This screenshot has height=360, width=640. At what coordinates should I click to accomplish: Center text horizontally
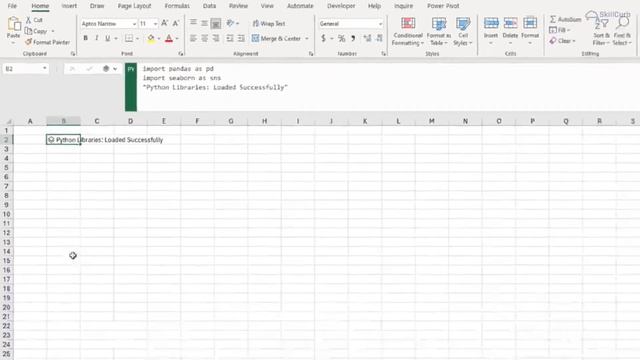click(x=204, y=38)
